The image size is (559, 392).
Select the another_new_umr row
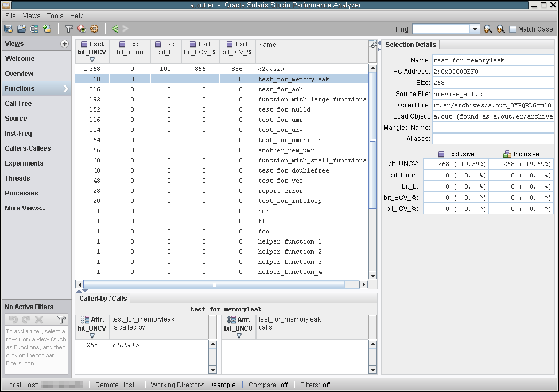tap(221, 150)
